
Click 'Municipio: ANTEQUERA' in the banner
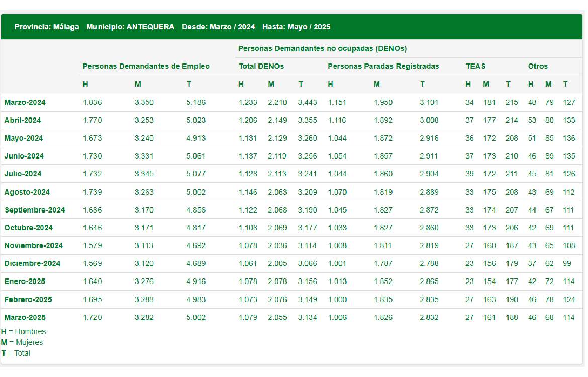(x=131, y=27)
